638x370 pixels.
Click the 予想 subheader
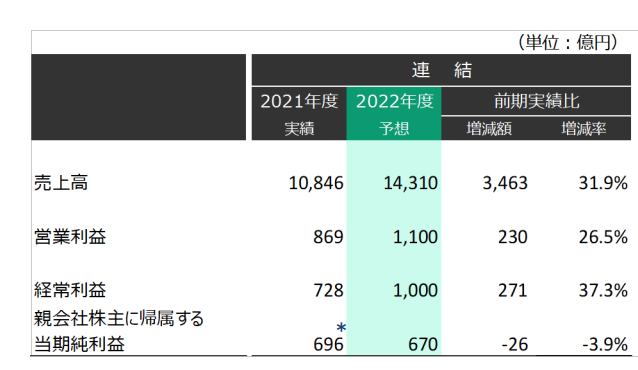pos(394,129)
